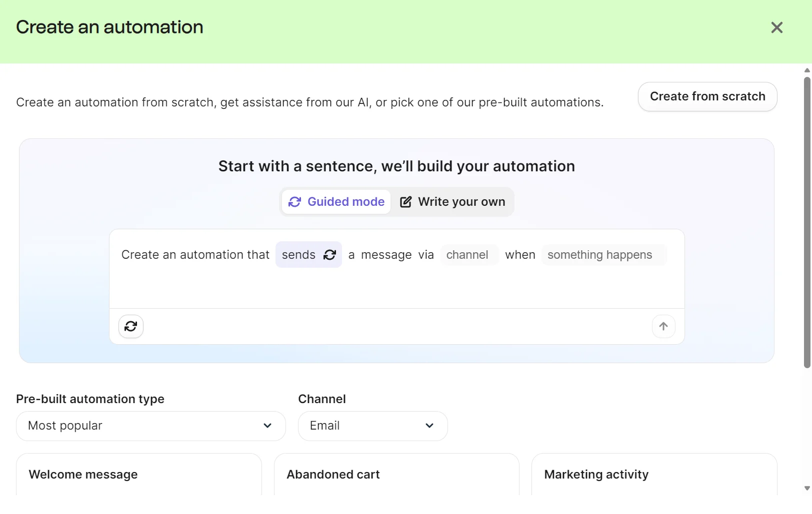Screen dimensions: 812x514
Task: Switch to Guided mode tab
Action: (336, 202)
